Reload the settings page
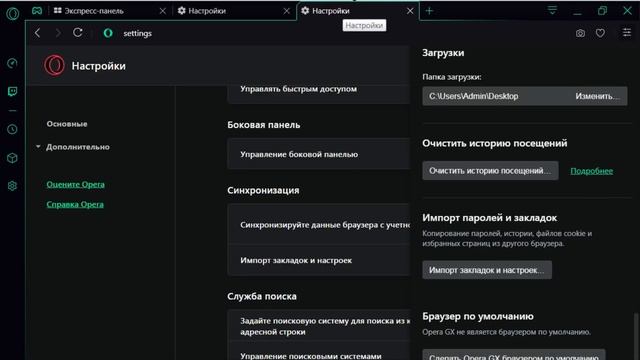Image resolution: width=640 pixels, height=360 pixels. point(78,33)
